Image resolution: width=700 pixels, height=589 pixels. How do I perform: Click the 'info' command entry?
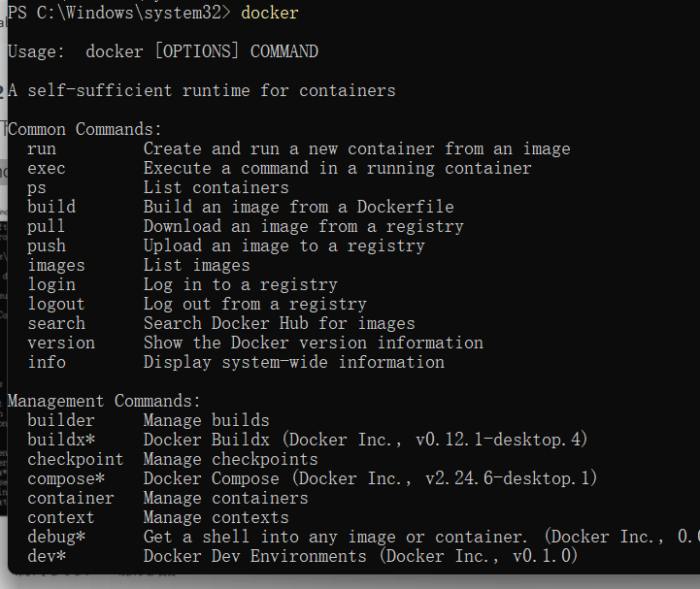pyautogui.click(x=47, y=362)
